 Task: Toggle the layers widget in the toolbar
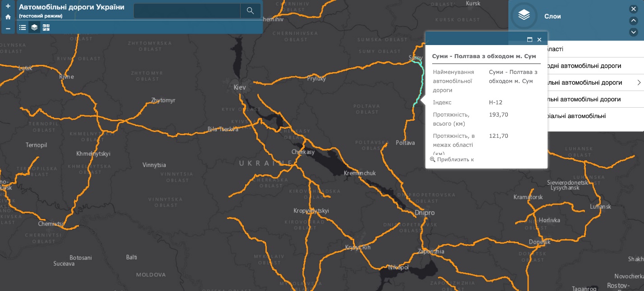[34, 27]
